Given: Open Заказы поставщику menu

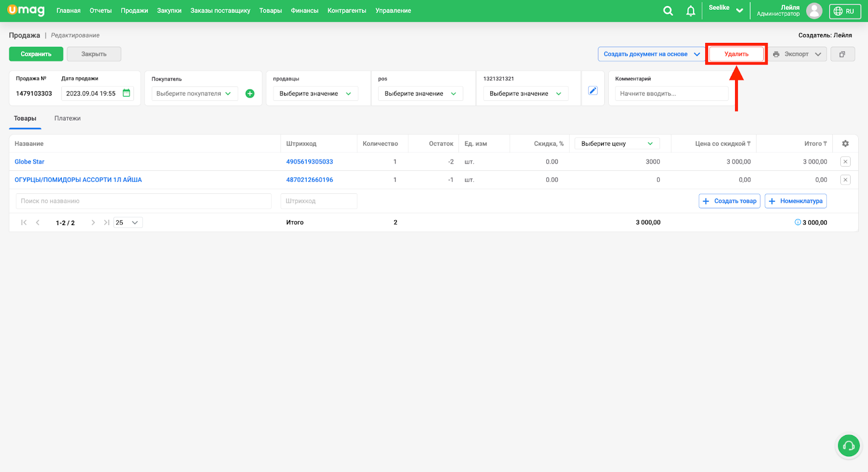Looking at the screenshot, I should (x=220, y=11).
